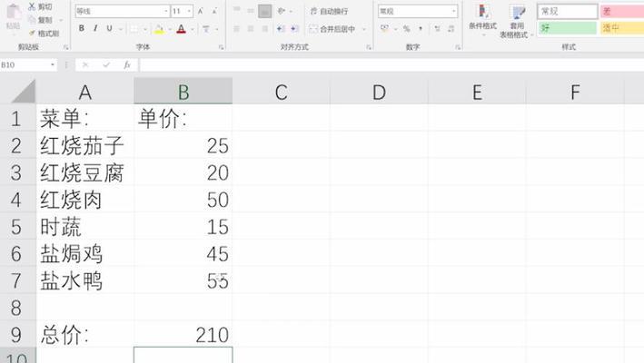Apply the Bad (差) pink cell style

(621, 12)
